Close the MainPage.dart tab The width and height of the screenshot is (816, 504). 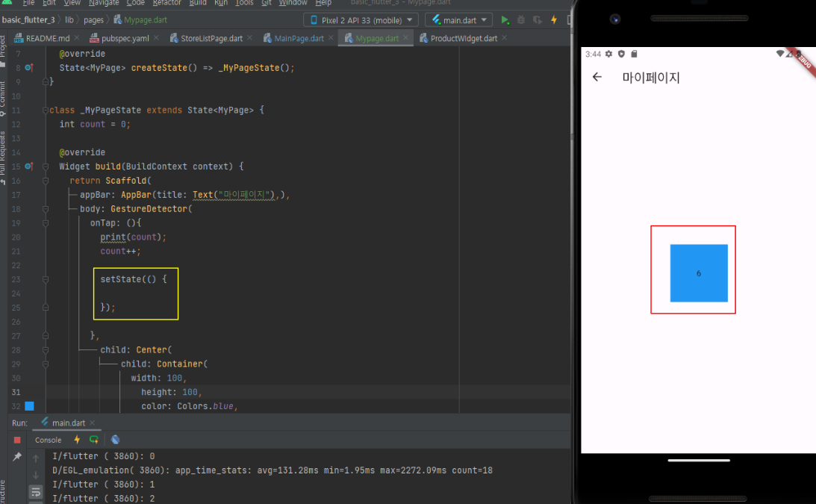[x=331, y=38]
